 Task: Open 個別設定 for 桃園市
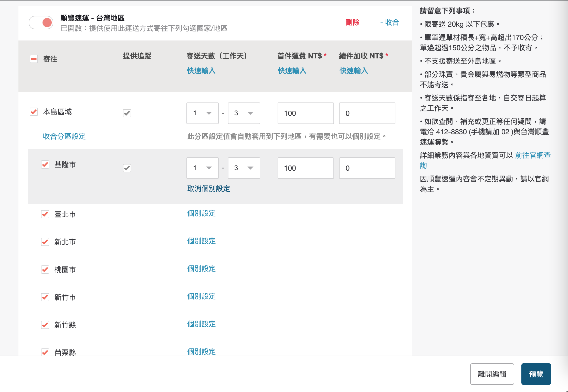coord(201,269)
